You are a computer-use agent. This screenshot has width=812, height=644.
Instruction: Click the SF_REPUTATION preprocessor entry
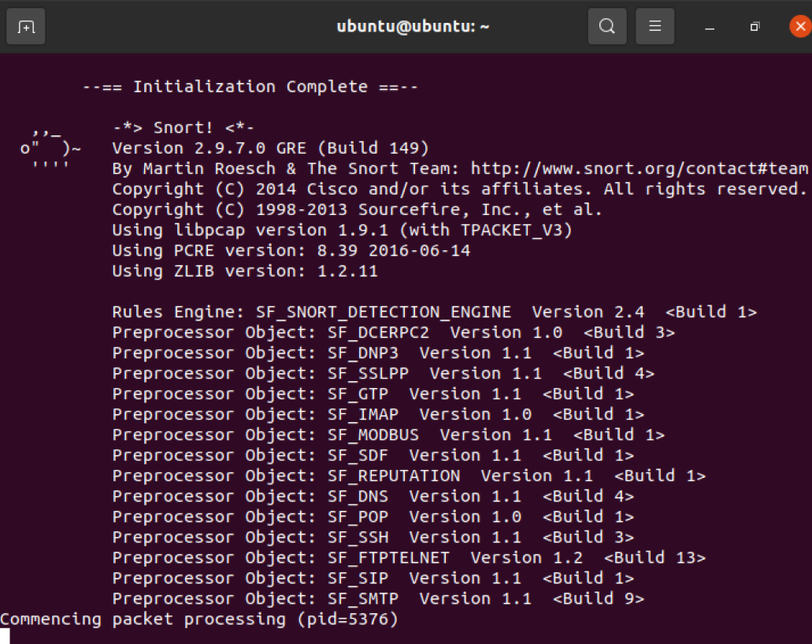click(x=394, y=476)
